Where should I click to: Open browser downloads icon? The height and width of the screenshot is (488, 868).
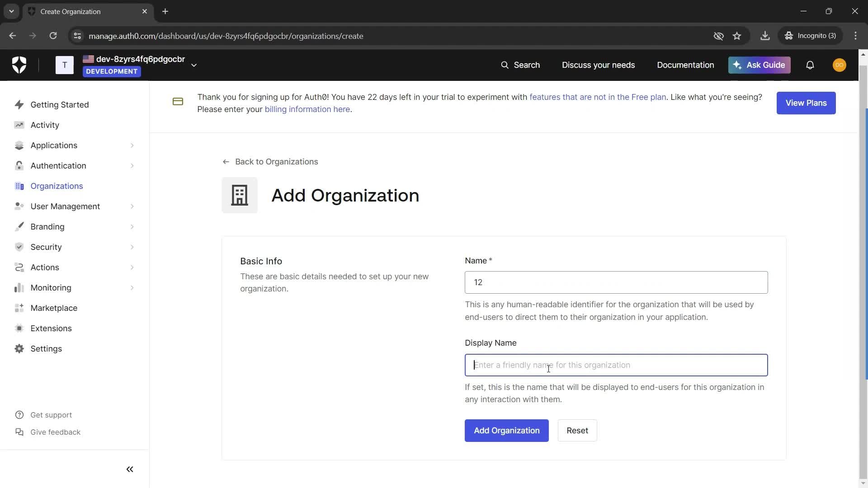pos(765,36)
